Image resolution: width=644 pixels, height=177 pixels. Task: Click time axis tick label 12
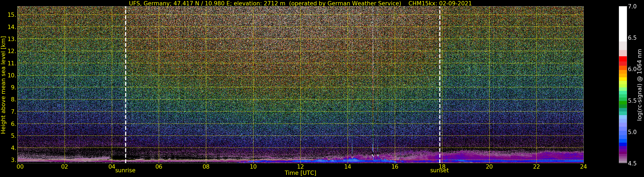(x=300, y=166)
